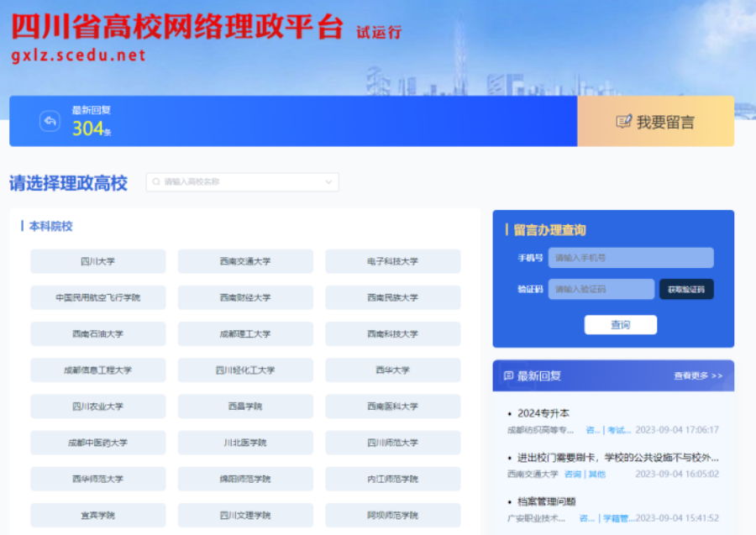Image resolution: width=756 pixels, height=535 pixels.
Task: Focus the 验证码 verification code field
Action: tap(601, 289)
